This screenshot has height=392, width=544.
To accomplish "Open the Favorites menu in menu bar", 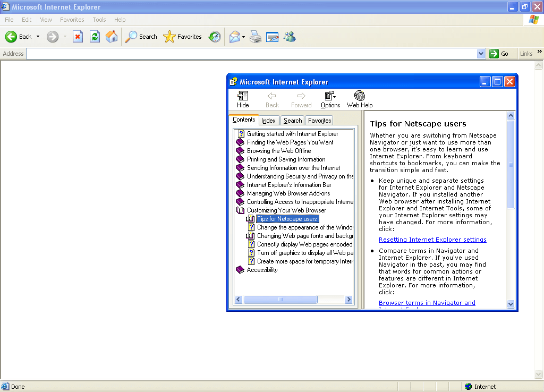I will [x=72, y=20].
